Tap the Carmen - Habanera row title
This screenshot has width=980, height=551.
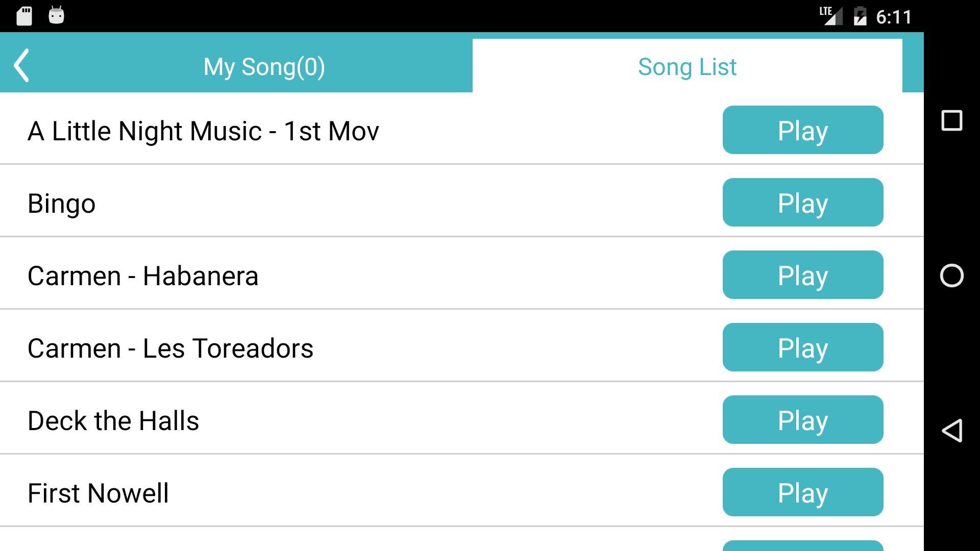(143, 276)
